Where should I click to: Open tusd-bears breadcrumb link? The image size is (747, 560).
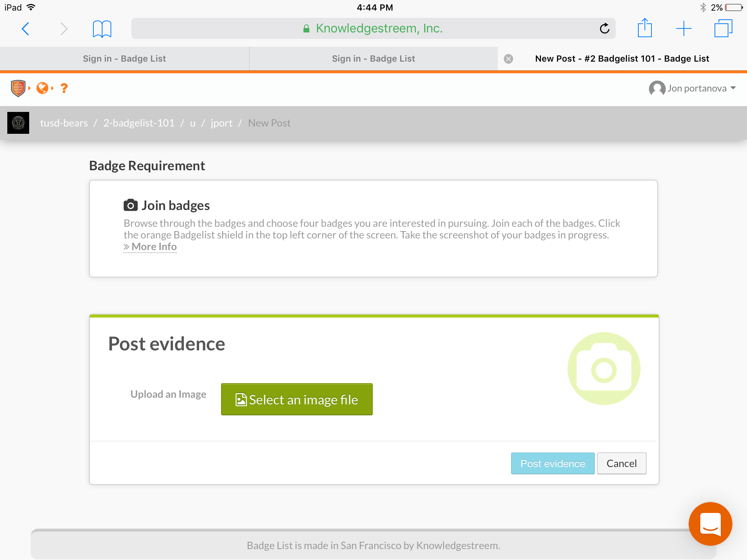(64, 123)
